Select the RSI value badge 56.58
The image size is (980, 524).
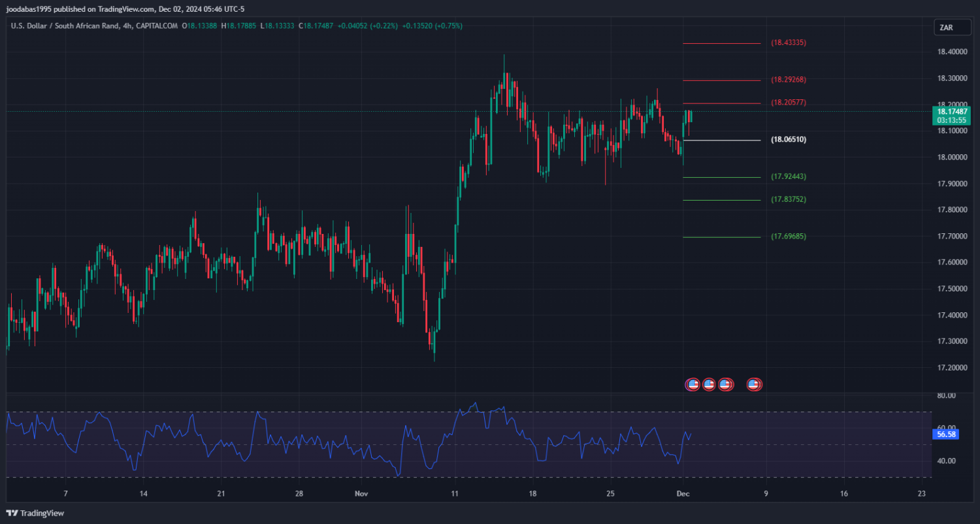pyautogui.click(x=946, y=434)
